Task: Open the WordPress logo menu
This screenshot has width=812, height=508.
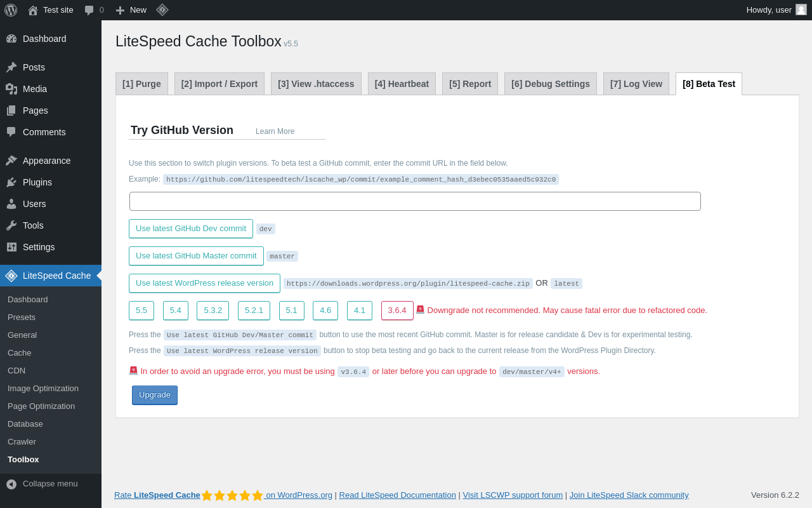Action: [11, 10]
